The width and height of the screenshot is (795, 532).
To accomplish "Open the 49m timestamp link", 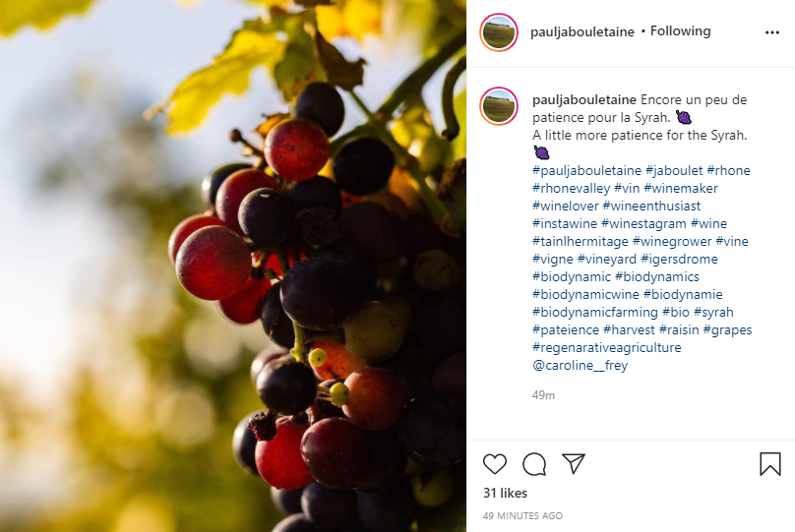I will pyautogui.click(x=543, y=395).
